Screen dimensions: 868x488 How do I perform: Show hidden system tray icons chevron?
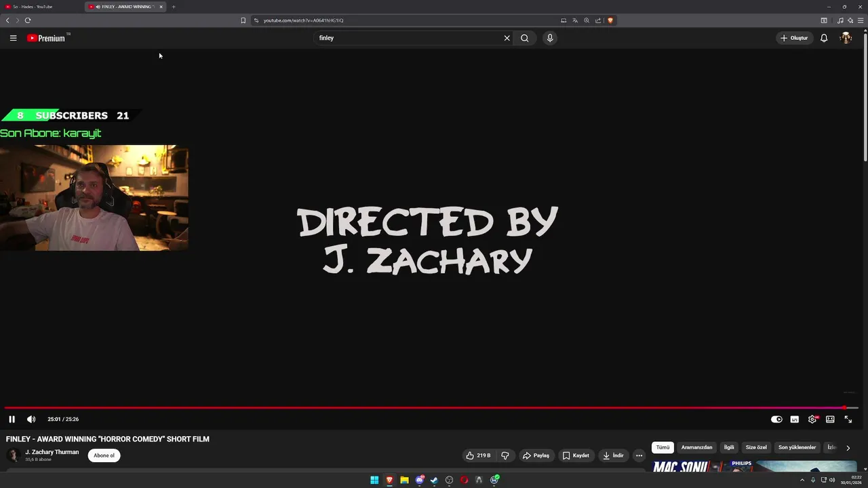[x=802, y=480]
